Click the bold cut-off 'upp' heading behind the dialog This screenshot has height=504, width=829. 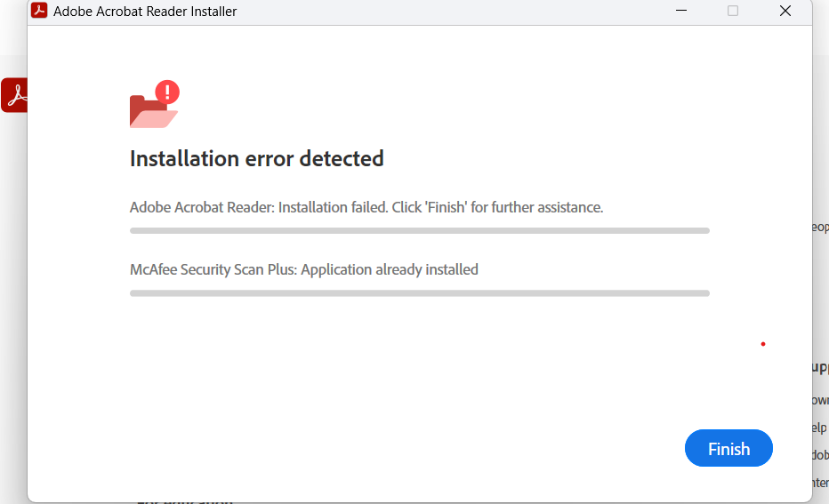point(820,367)
